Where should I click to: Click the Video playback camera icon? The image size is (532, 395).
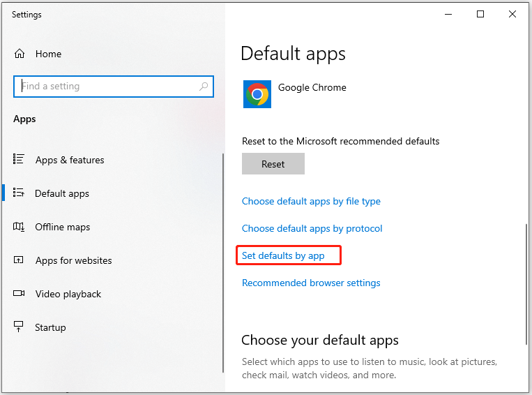pos(19,293)
